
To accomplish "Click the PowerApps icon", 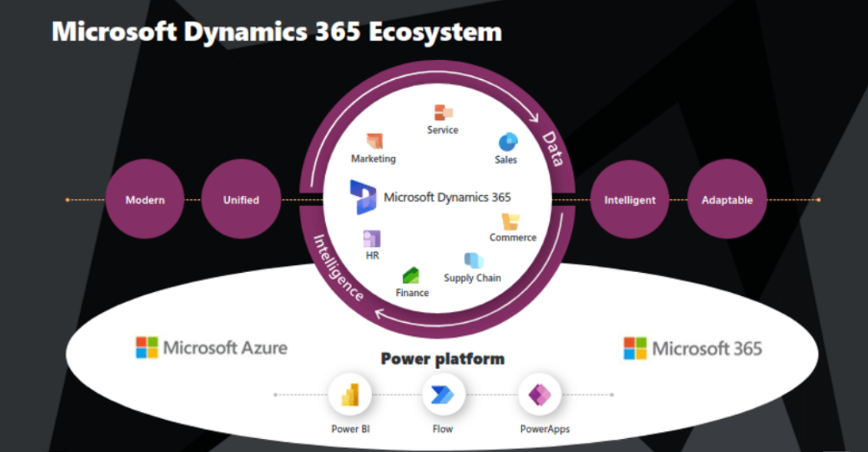I will click(x=540, y=394).
